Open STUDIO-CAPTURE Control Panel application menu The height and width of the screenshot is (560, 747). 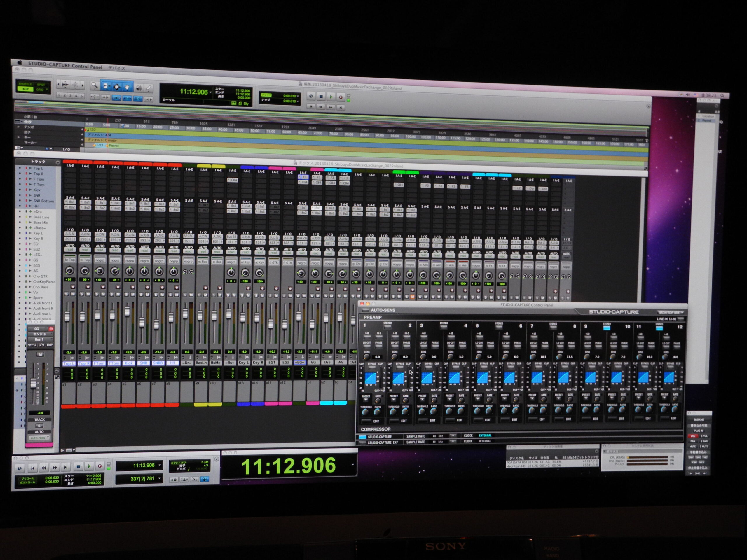[x=65, y=65]
